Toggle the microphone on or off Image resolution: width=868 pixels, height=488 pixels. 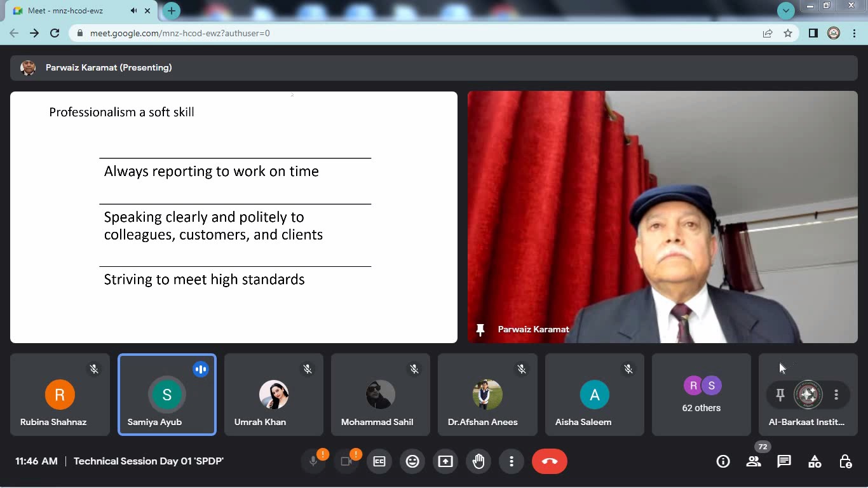(313, 461)
